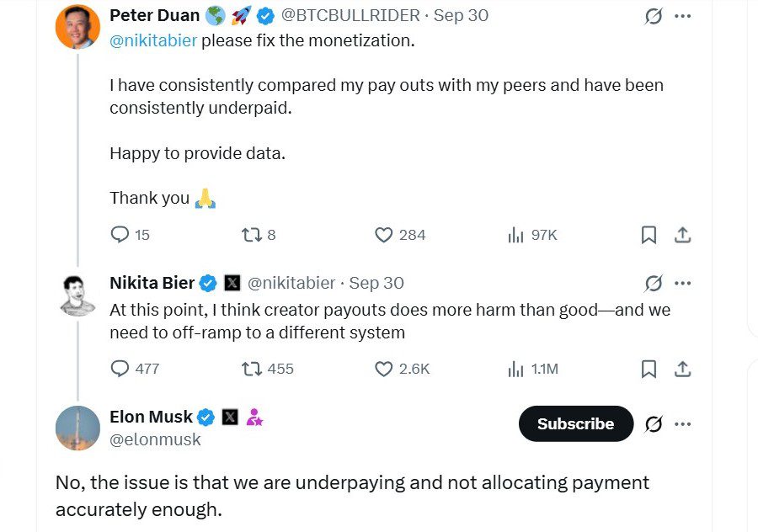
Task: Open Elon Musk's profile picture
Action: [x=77, y=427]
